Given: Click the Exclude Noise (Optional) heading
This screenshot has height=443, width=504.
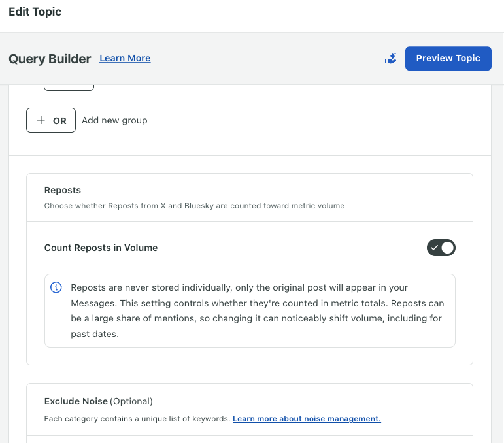Looking at the screenshot, I should (x=98, y=401).
